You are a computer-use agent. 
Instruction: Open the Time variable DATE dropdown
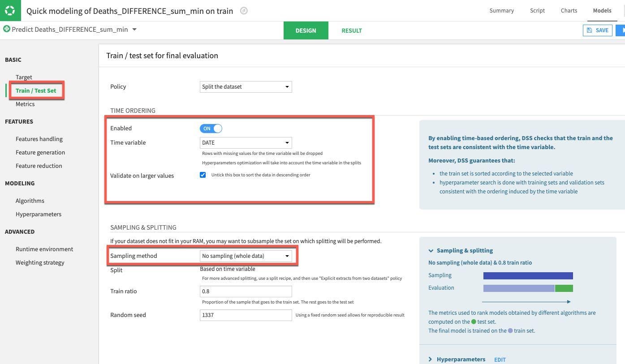coord(246,143)
